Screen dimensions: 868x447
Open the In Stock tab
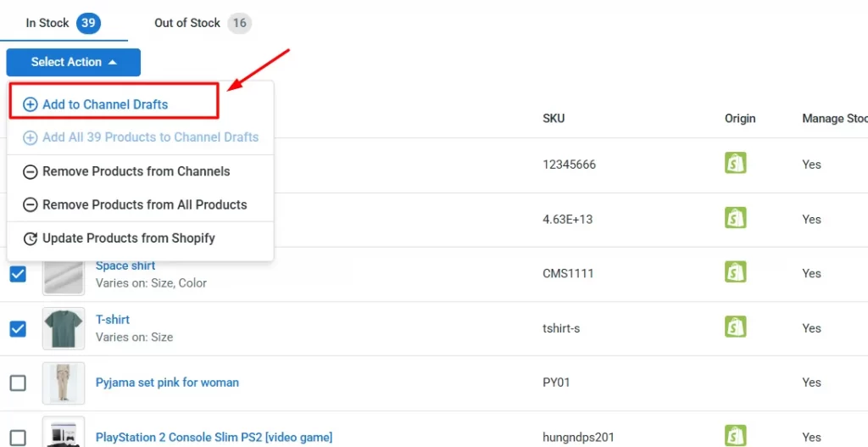(x=63, y=23)
